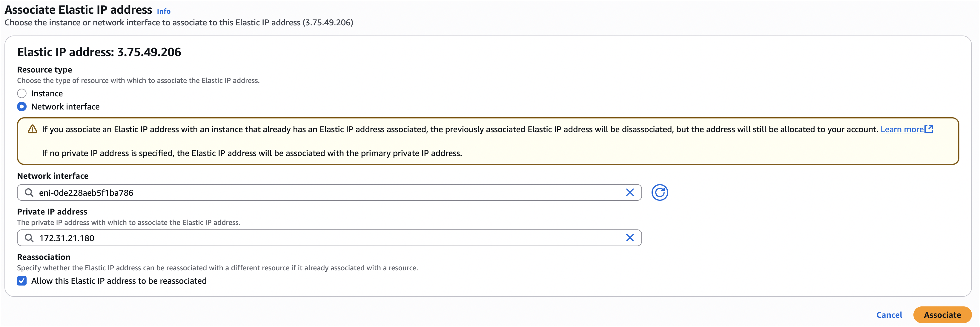The width and height of the screenshot is (980, 327).
Task: Click the Info link beside the page title
Action: 164,11
